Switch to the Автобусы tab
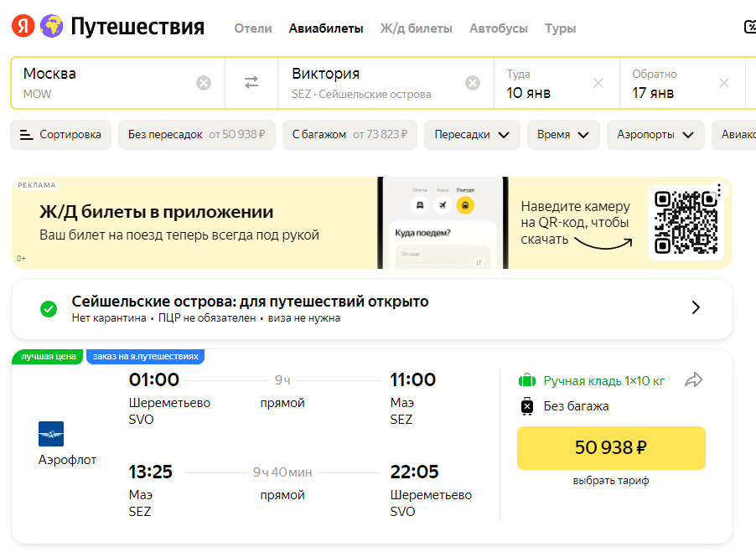 point(499,28)
